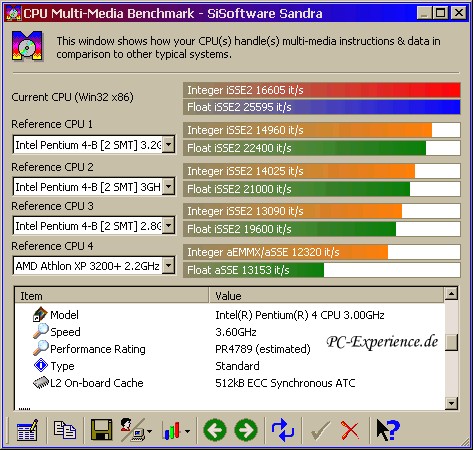Click the context help cursor icon
The image size is (473, 450).
388,430
